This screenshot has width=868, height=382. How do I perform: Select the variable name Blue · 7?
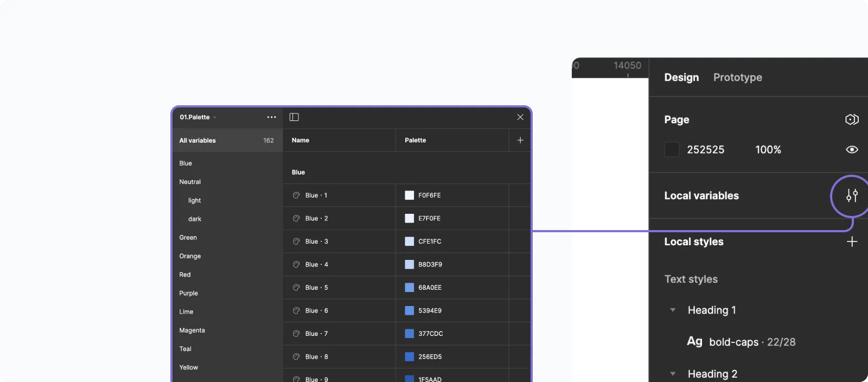tap(316, 334)
